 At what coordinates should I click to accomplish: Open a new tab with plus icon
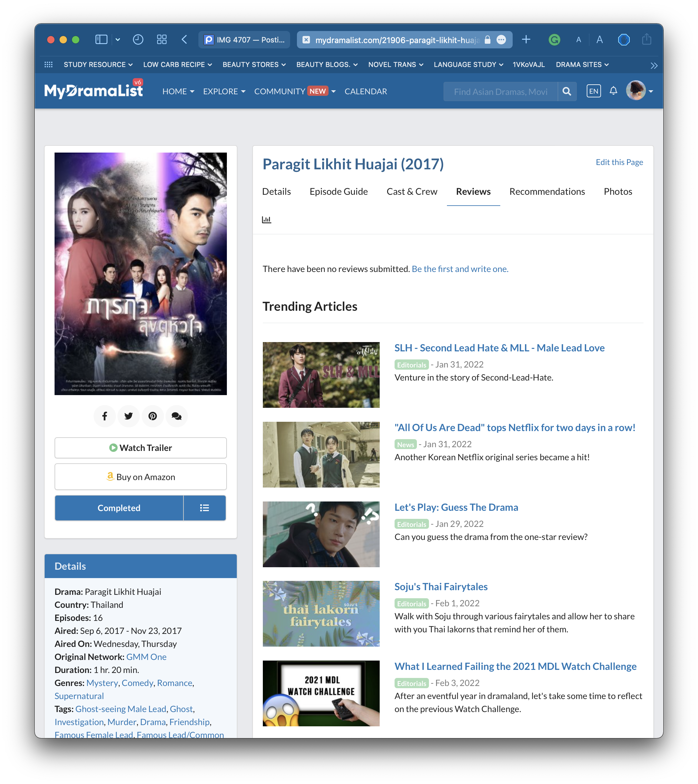coord(526,39)
